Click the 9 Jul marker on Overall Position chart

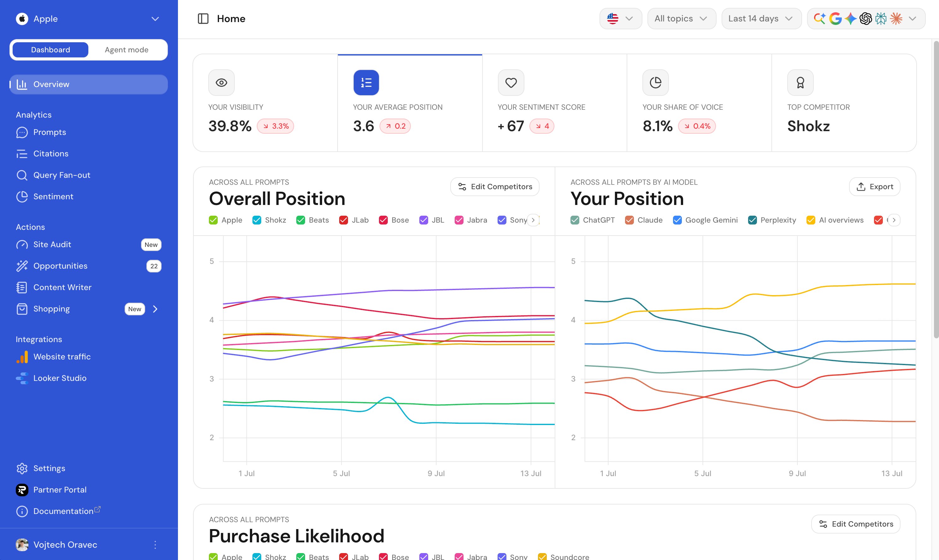click(436, 473)
